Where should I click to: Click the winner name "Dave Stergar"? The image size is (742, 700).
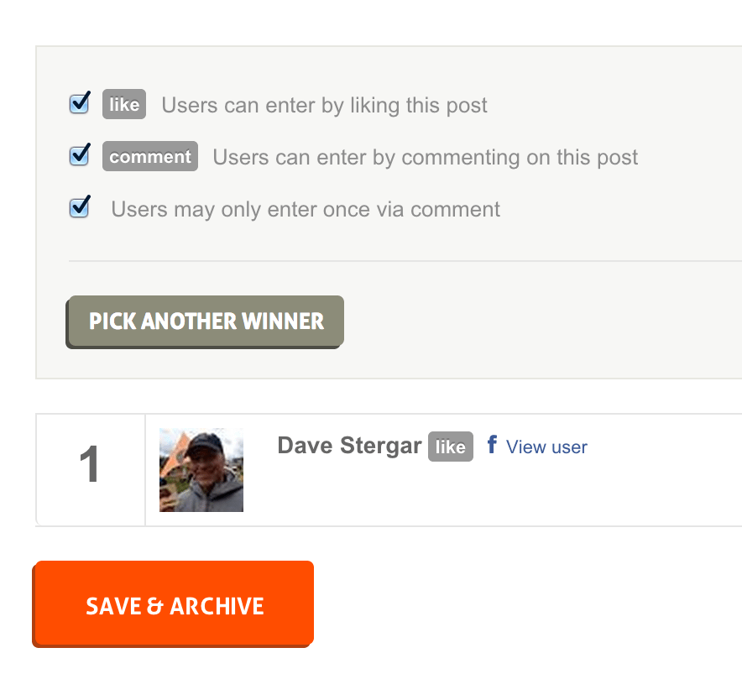tap(349, 446)
